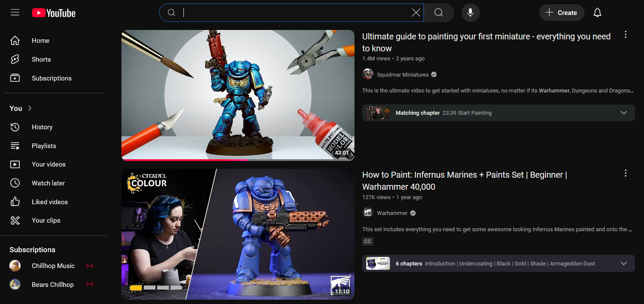Click the live badge beside Bears Chillhop

point(89,284)
